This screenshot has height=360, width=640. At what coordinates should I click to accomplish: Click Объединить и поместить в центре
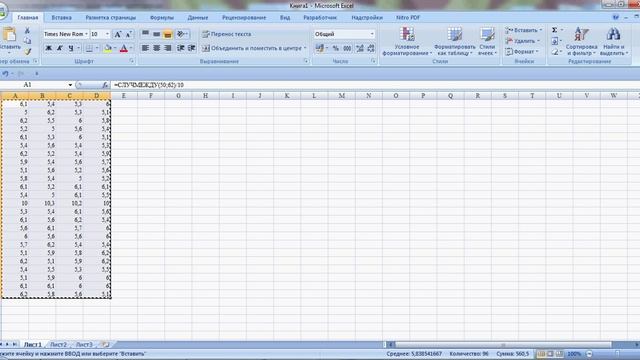(x=252, y=48)
